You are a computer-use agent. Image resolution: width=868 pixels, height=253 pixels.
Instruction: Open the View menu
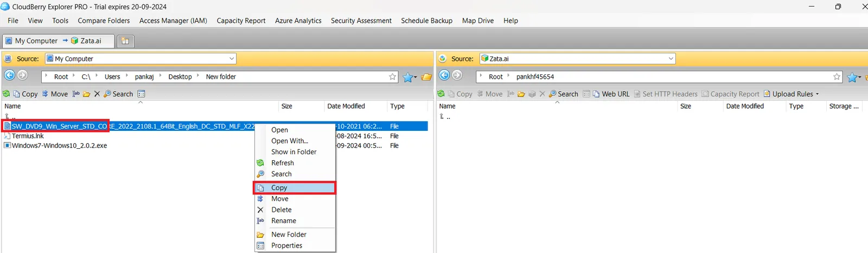click(x=35, y=21)
